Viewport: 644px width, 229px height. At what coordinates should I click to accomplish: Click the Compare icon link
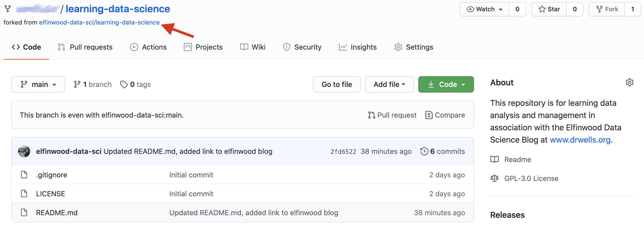(429, 115)
